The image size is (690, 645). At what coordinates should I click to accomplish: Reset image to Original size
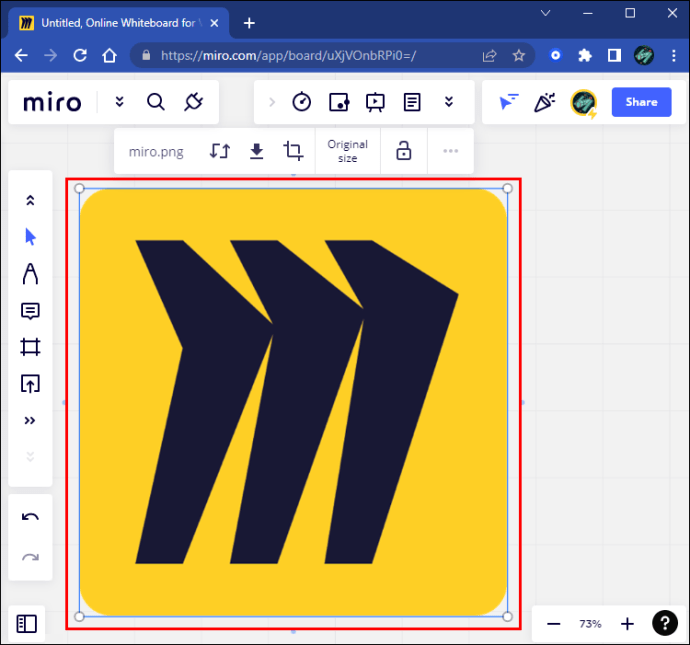347,151
